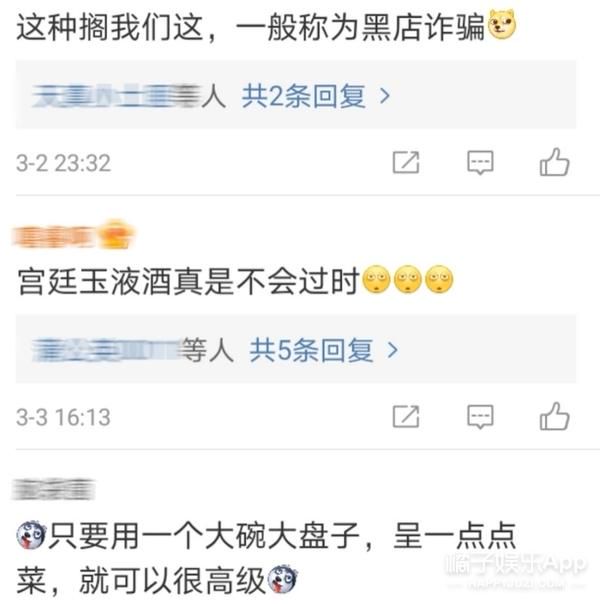Tap the share icon on the 3-2 23:32 comment
Image resolution: width=600 pixels, height=604 pixels.
tap(406, 162)
